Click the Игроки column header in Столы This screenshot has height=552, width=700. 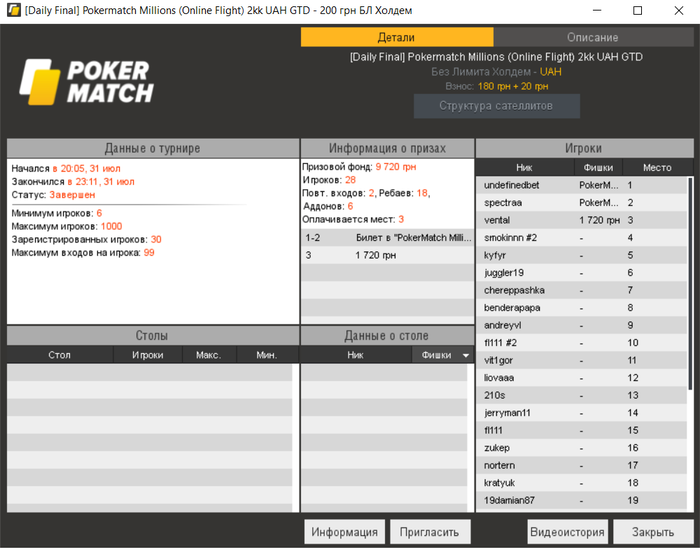click(148, 355)
